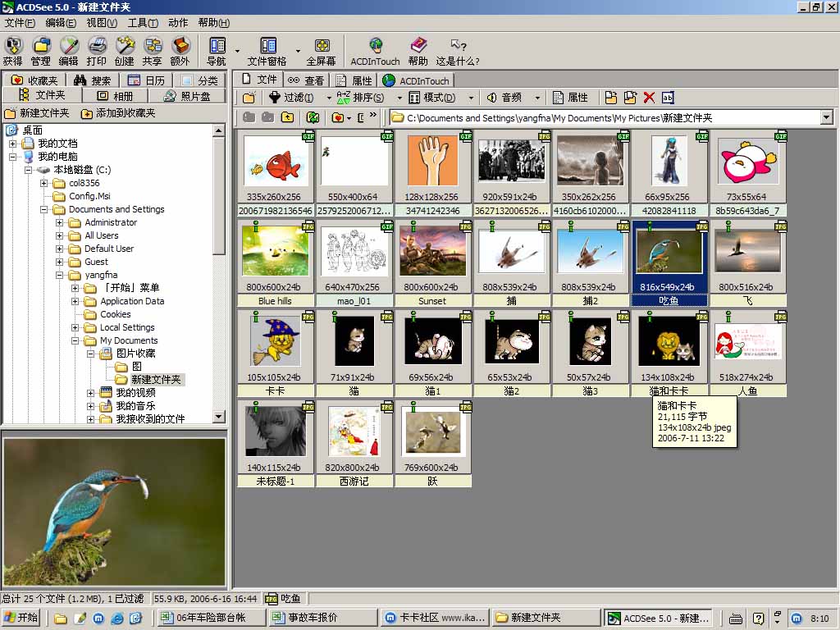
Task: Open the 排序 sort dropdown
Action: tap(368, 98)
